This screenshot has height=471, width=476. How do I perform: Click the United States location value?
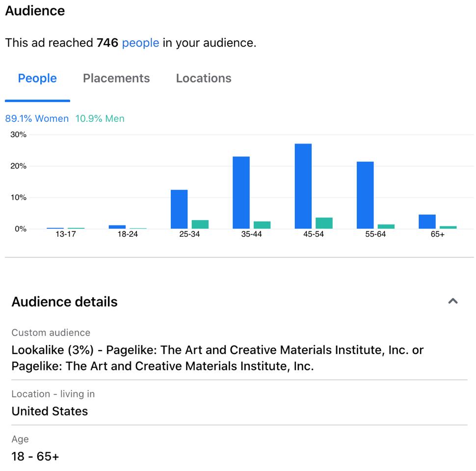click(50, 411)
